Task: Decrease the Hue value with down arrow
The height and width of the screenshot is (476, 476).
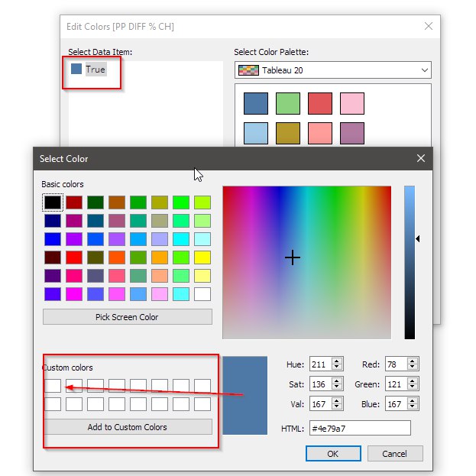Action: (x=337, y=367)
